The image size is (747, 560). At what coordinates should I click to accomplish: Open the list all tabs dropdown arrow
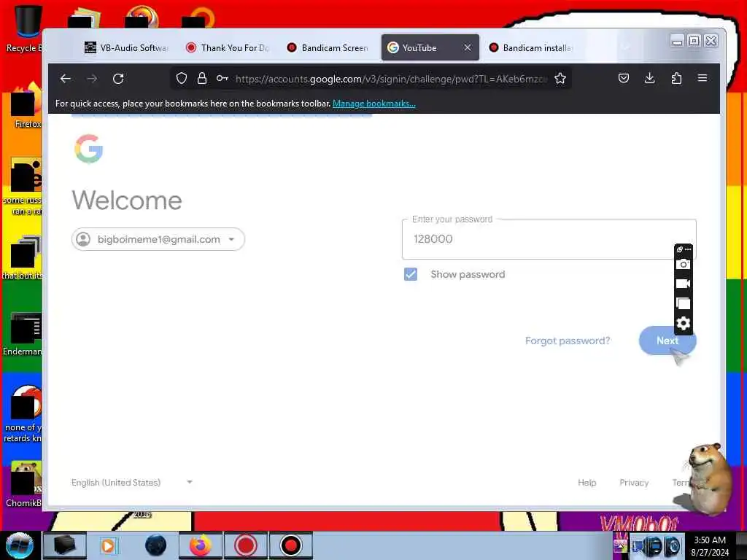[626, 47]
